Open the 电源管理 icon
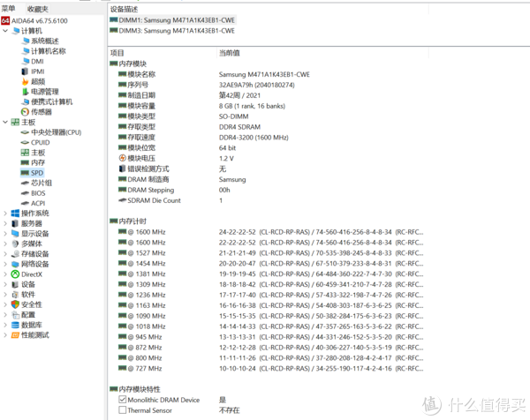Viewport: 530px width, 420px height. click(26, 92)
